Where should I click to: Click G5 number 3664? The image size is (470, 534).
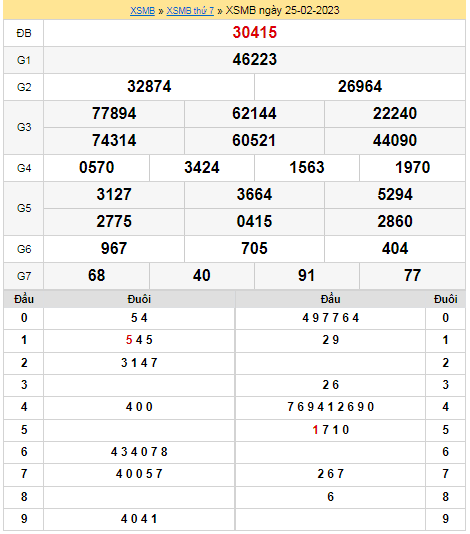point(254,194)
